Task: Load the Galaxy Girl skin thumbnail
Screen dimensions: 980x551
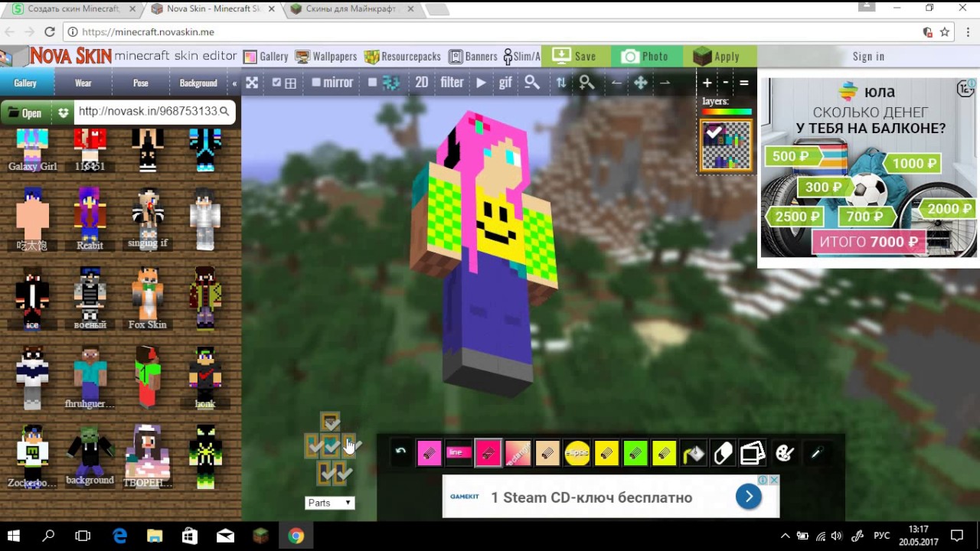Action: 32,150
